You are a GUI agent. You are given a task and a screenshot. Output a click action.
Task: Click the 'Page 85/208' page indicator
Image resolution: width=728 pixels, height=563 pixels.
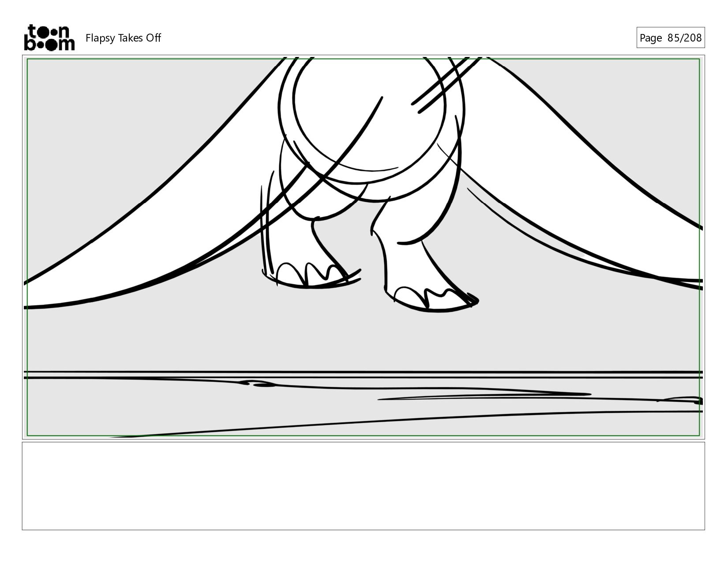click(x=670, y=38)
